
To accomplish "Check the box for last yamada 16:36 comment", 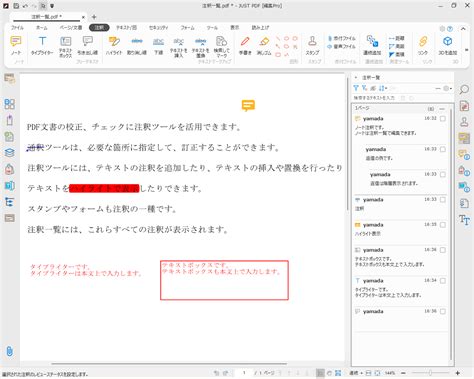I will click(x=443, y=311).
